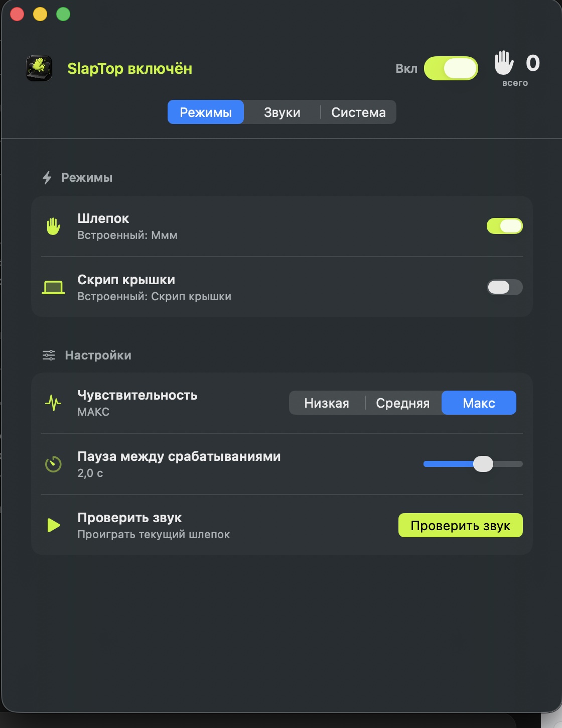Disable the Шлепок mode toggle
The height and width of the screenshot is (728, 562).
click(505, 226)
